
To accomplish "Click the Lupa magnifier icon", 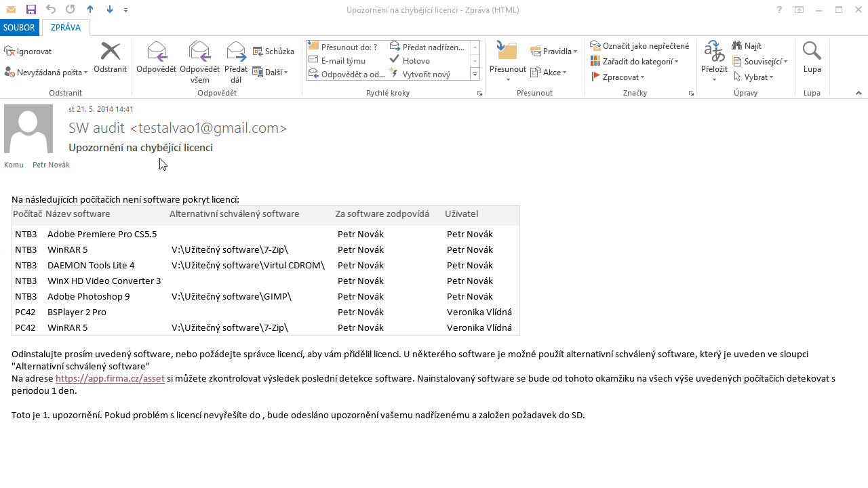I will 812,52.
